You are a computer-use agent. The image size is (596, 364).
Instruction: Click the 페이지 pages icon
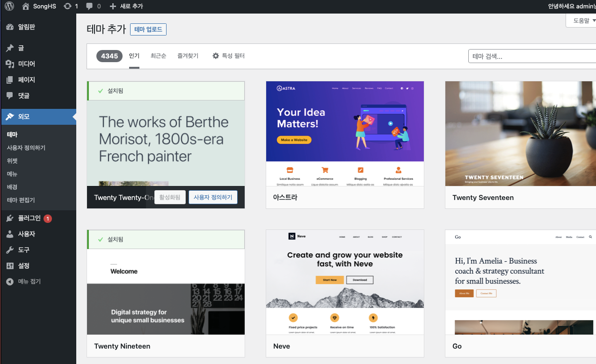pos(9,79)
